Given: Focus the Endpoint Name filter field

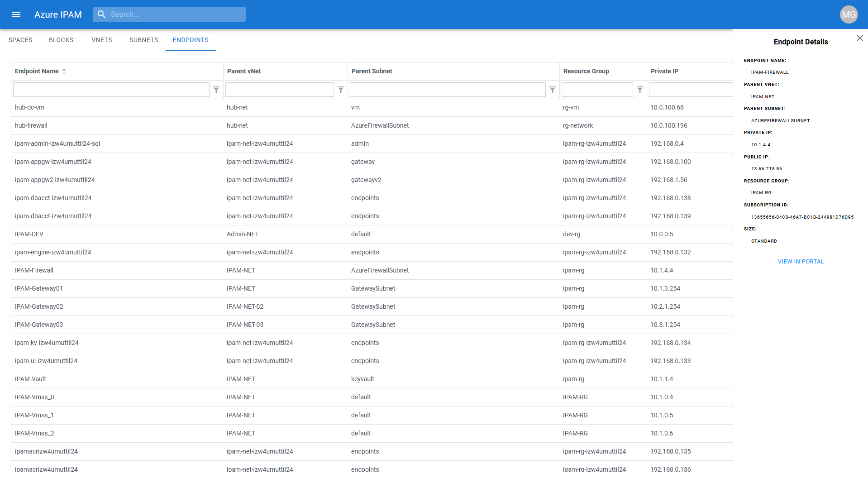Looking at the screenshot, I should (x=111, y=90).
